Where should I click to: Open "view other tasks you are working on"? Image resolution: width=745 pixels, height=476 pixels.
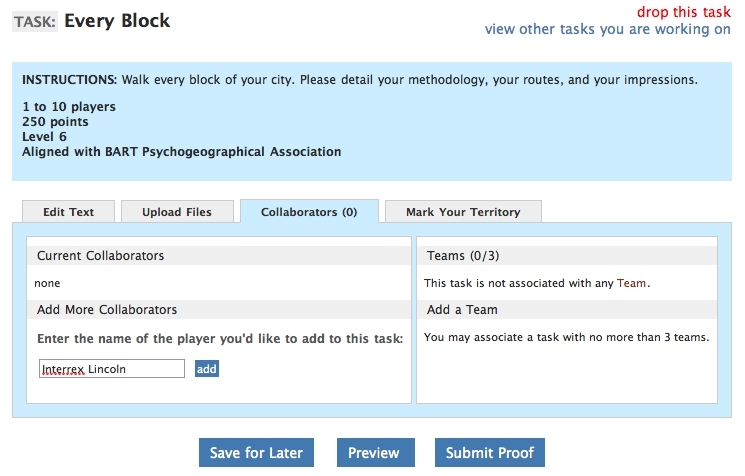coord(607,29)
